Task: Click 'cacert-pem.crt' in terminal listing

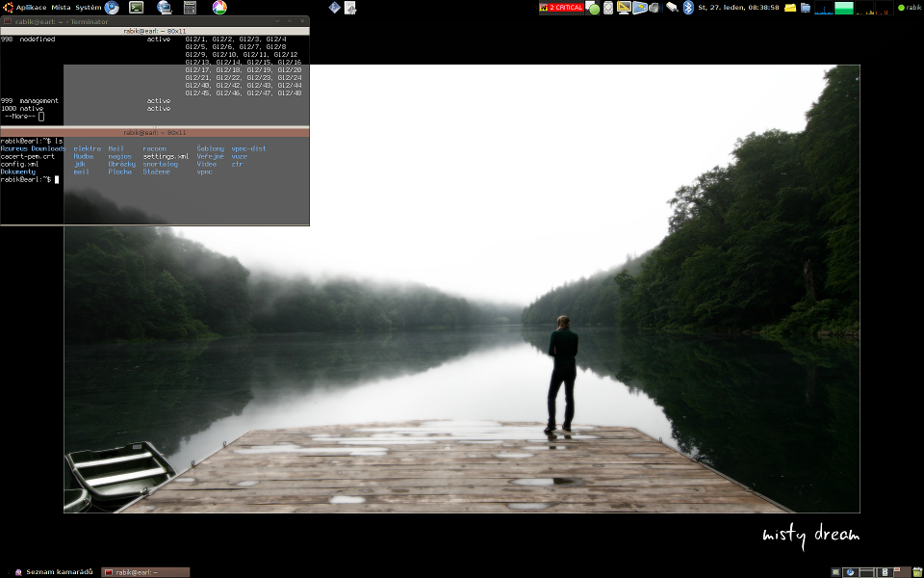Action: click(28, 156)
